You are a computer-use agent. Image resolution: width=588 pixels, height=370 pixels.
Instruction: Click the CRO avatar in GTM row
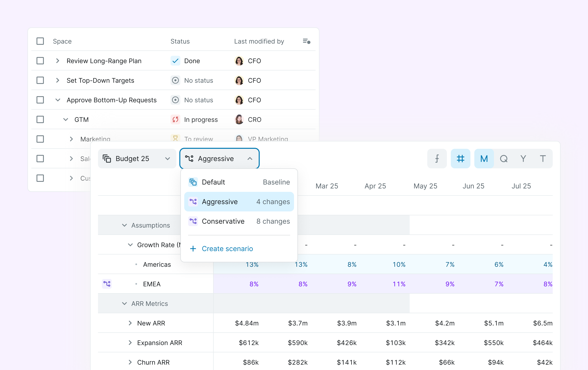(x=239, y=119)
